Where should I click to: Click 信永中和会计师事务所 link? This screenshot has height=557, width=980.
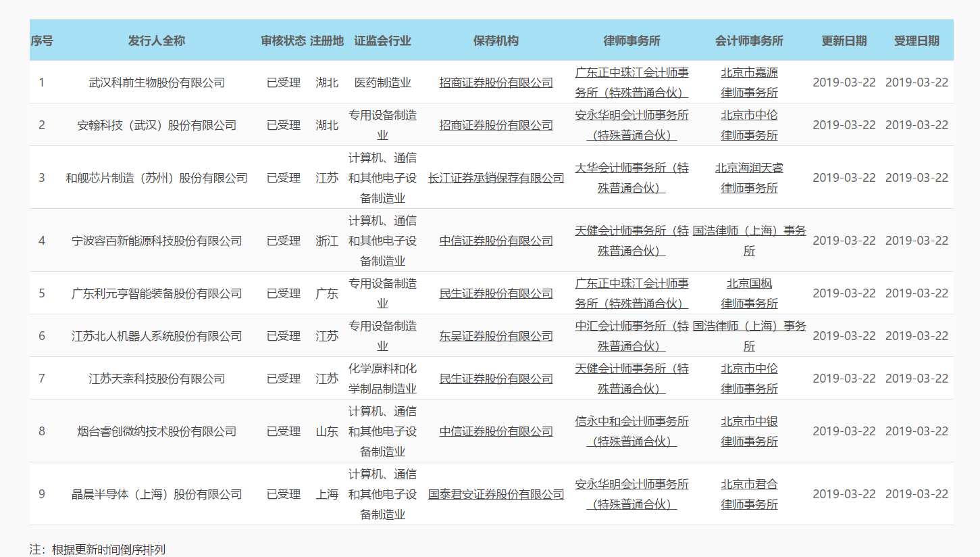(x=631, y=431)
